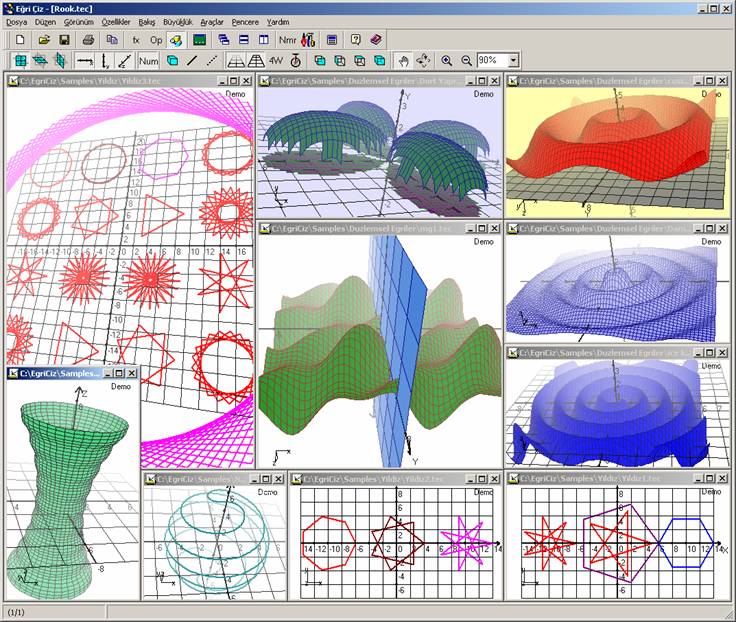
Task: Open the purple help book icon
Action: point(376,40)
